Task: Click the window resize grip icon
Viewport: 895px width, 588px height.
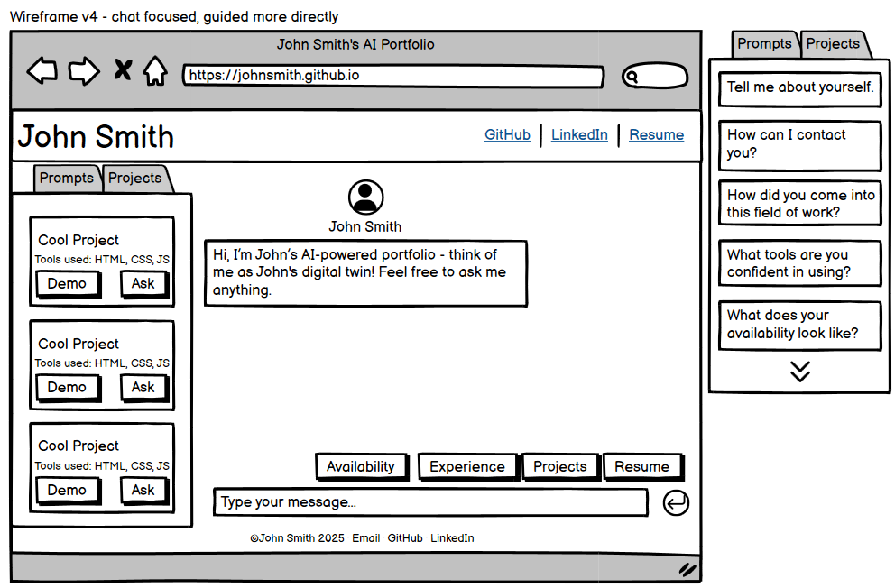Action: pos(687,569)
